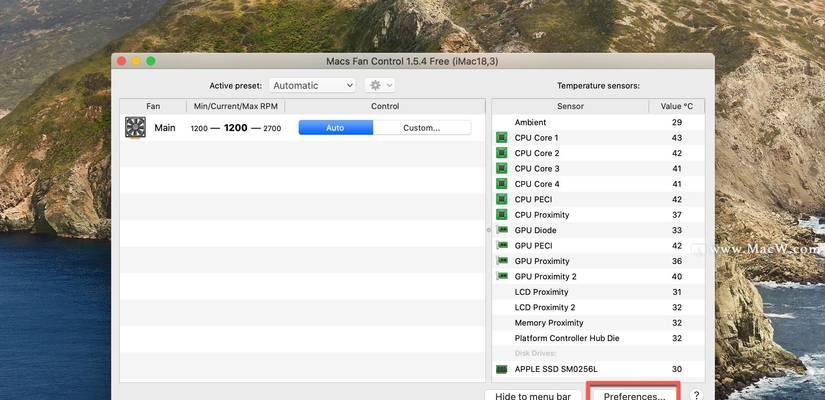The image size is (825, 400).
Task: Click the GPU Diode card icon
Action: coord(502,230)
